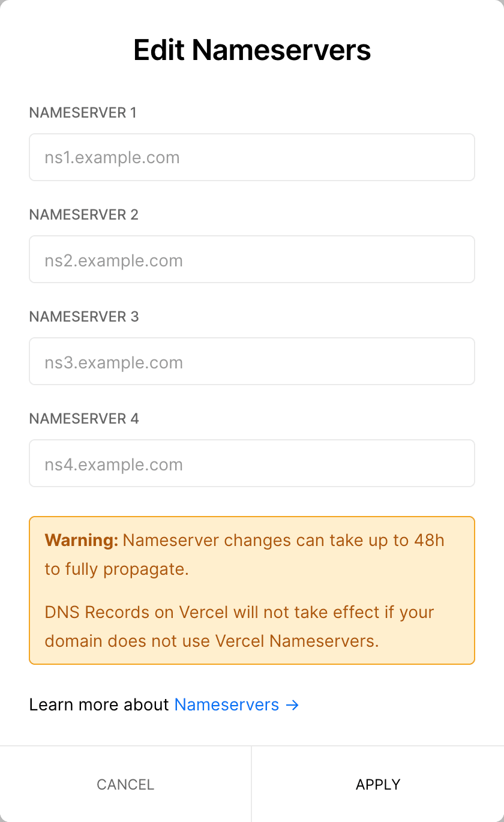Click inside the ns1.example.com input field
504x822 pixels.
click(x=252, y=157)
